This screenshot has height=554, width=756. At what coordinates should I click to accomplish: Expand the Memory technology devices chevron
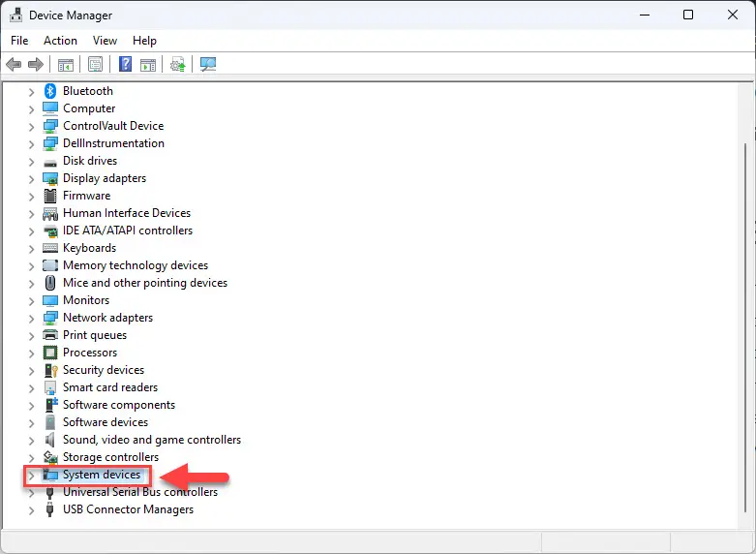point(31,266)
